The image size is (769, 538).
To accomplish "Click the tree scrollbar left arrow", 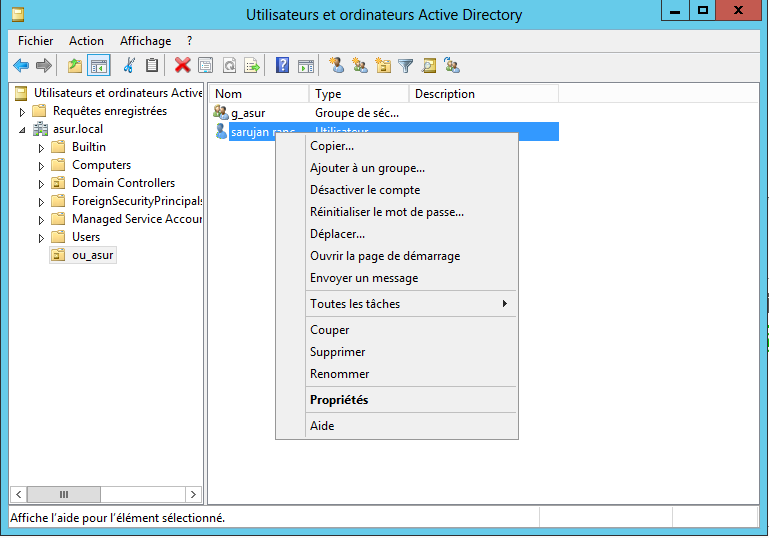I will tap(19, 494).
